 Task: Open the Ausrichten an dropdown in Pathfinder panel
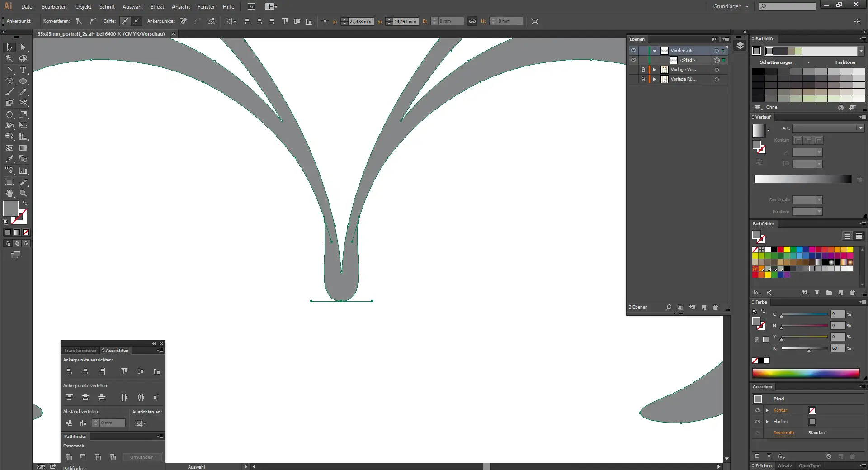point(141,423)
